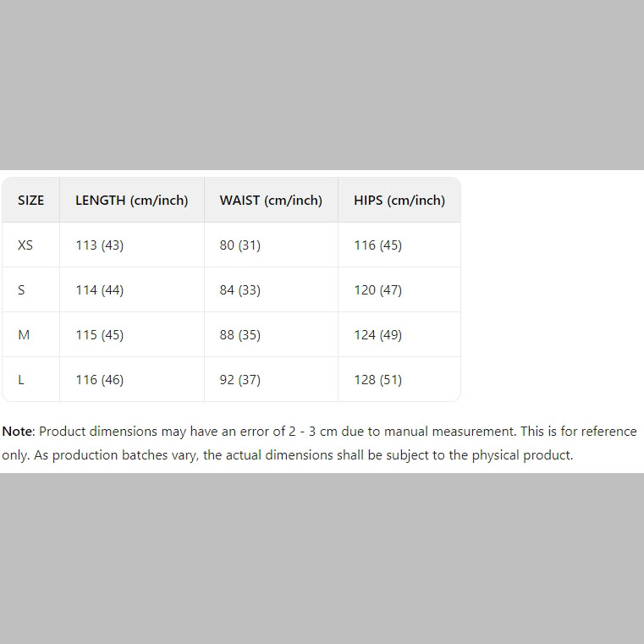The width and height of the screenshot is (644, 644).
Task: Click the XS length value 113 (43)
Action: click(99, 245)
